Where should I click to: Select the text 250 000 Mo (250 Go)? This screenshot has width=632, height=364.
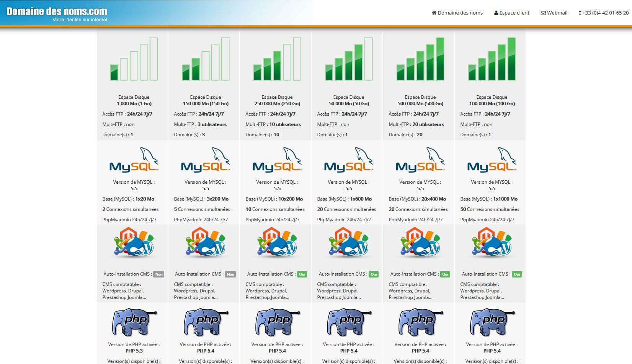click(x=277, y=104)
